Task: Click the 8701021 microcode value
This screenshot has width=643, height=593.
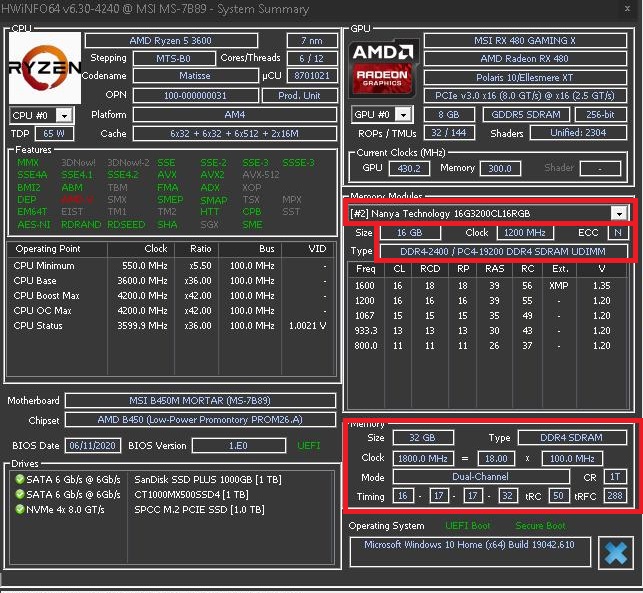Action: point(312,76)
